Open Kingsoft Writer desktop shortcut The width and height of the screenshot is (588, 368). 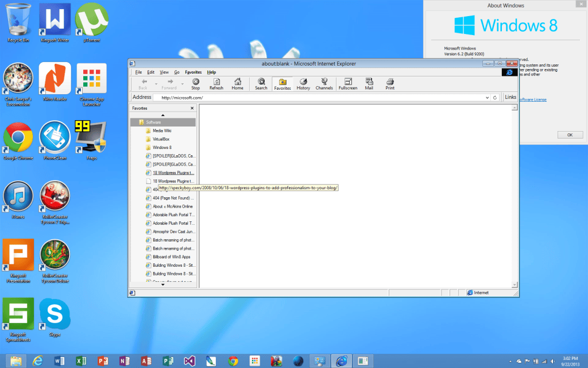55,22
